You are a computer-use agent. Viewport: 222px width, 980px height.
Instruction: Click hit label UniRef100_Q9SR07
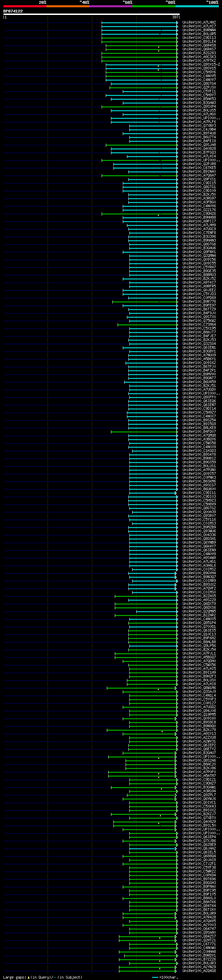(x=199, y=516)
